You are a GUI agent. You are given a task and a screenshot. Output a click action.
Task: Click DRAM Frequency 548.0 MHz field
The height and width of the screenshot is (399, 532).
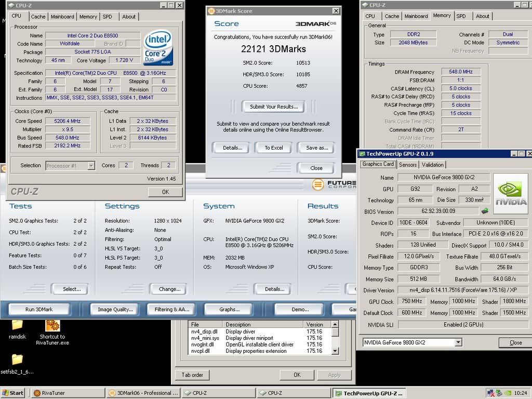pyautogui.click(x=461, y=72)
